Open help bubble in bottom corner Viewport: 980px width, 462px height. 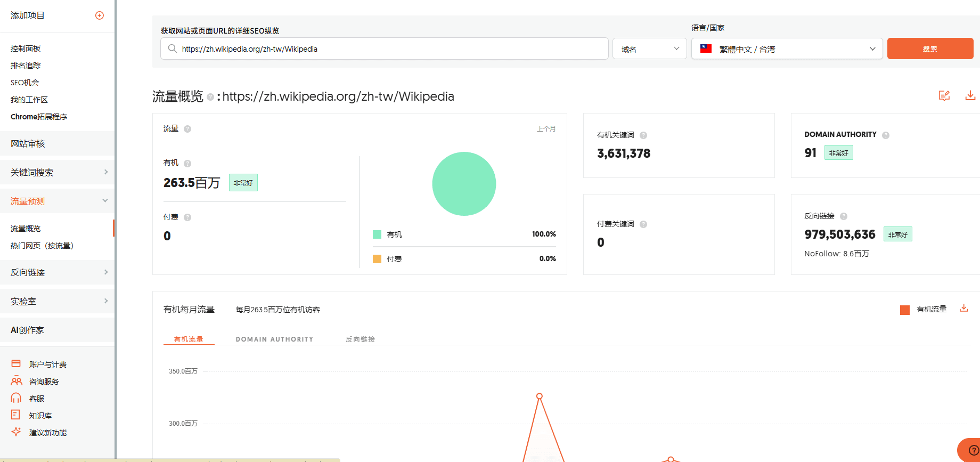pos(974,450)
